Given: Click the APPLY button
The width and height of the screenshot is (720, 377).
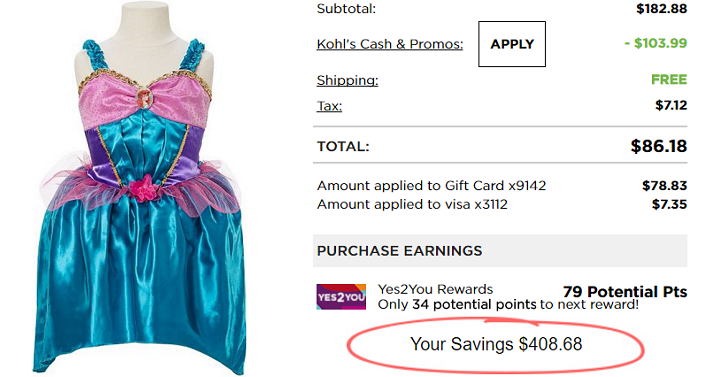Looking at the screenshot, I should point(512,44).
